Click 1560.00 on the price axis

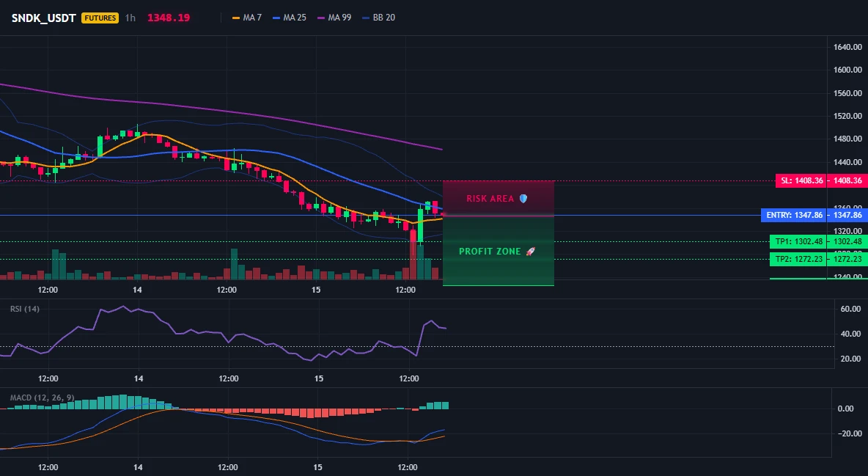847,93
